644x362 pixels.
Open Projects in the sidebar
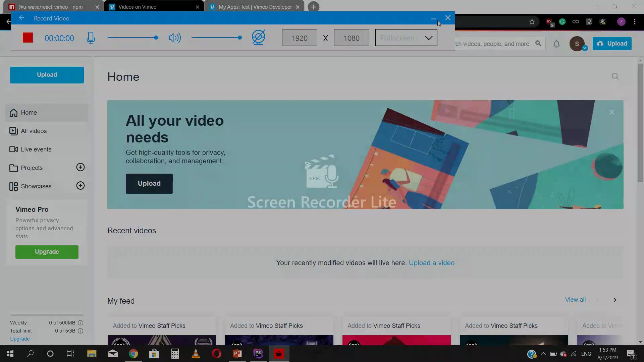tap(32, 168)
